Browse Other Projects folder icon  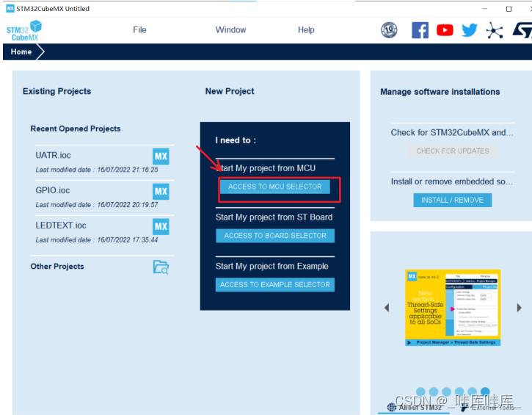pyautogui.click(x=161, y=267)
